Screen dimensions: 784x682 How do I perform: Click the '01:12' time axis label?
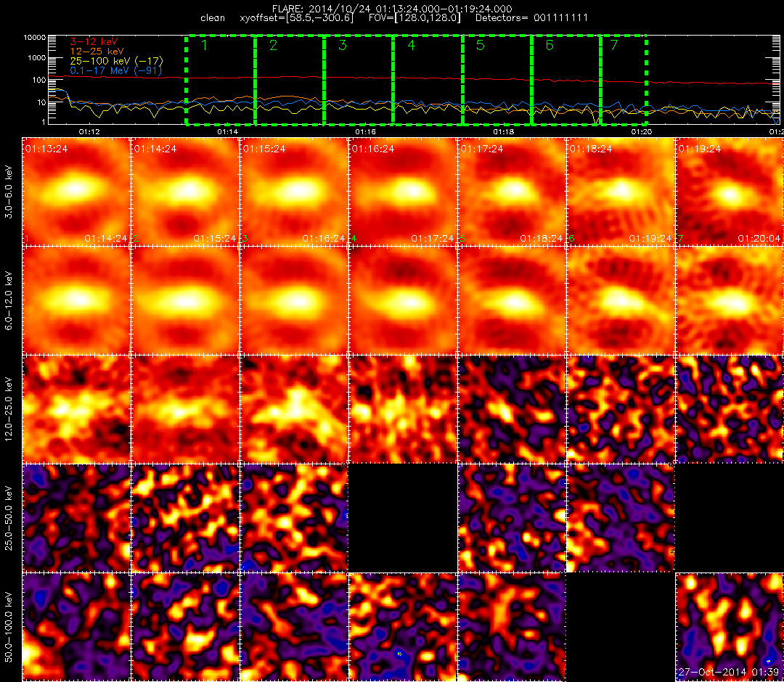[x=89, y=131]
